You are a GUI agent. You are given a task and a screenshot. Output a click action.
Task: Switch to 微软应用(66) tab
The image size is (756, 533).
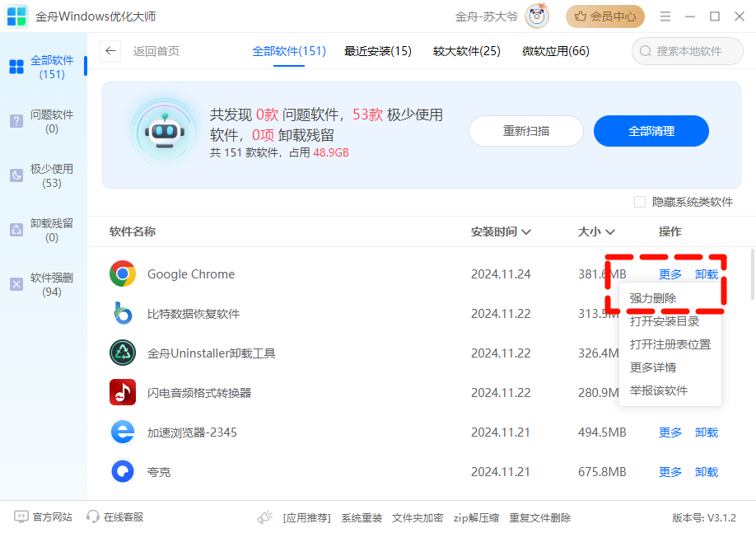556,51
